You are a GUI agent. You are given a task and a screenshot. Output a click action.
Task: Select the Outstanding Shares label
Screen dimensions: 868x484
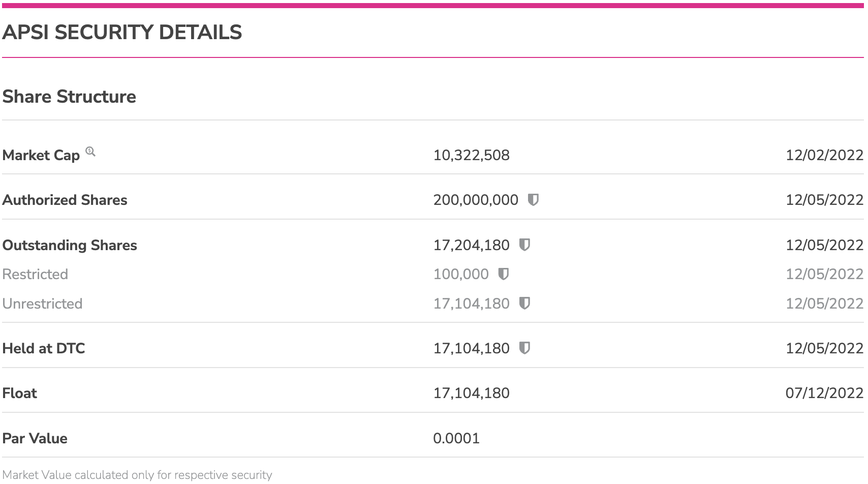[70, 245]
